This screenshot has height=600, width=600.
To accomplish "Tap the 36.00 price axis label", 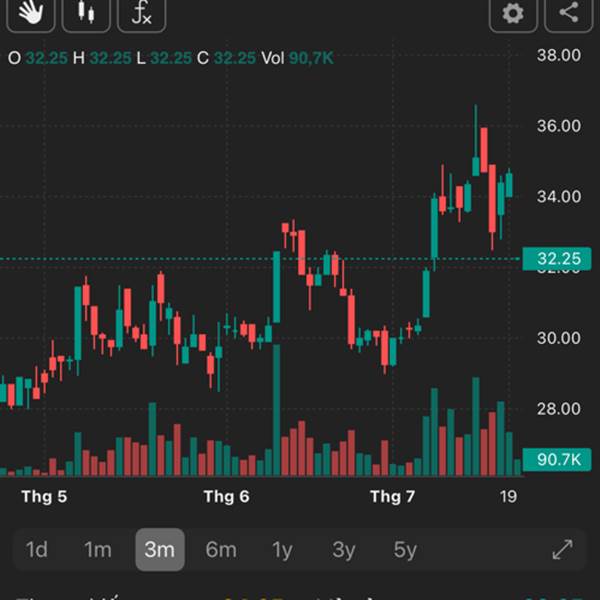I will [559, 126].
